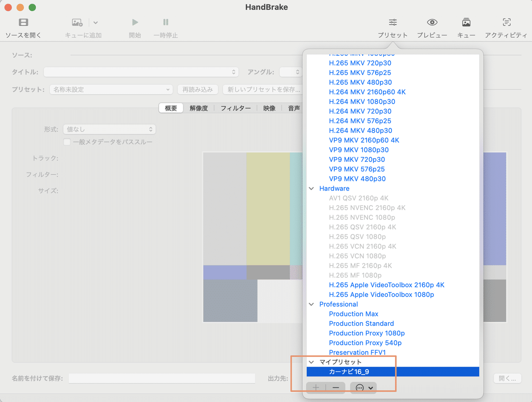Remove selected preset with the minus button
The height and width of the screenshot is (402, 532).
(336, 387)
